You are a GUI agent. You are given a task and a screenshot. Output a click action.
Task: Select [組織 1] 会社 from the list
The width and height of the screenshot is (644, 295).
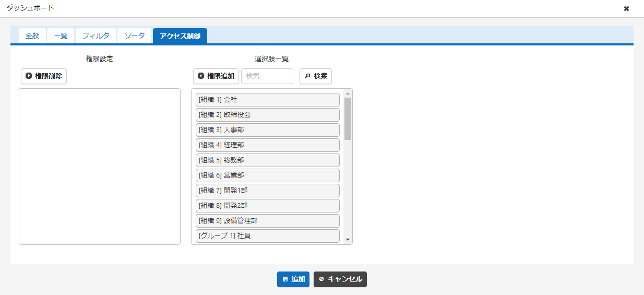tap(268, 99)
